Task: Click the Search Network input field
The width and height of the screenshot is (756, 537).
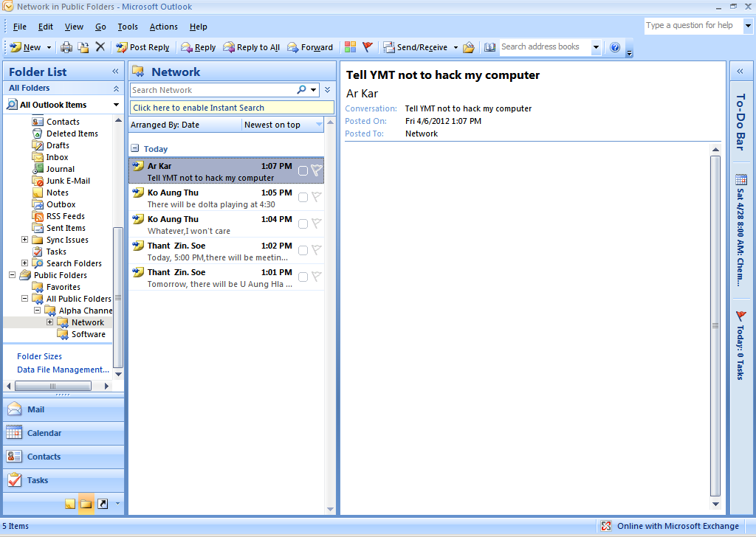Action: tap(213, 90)
